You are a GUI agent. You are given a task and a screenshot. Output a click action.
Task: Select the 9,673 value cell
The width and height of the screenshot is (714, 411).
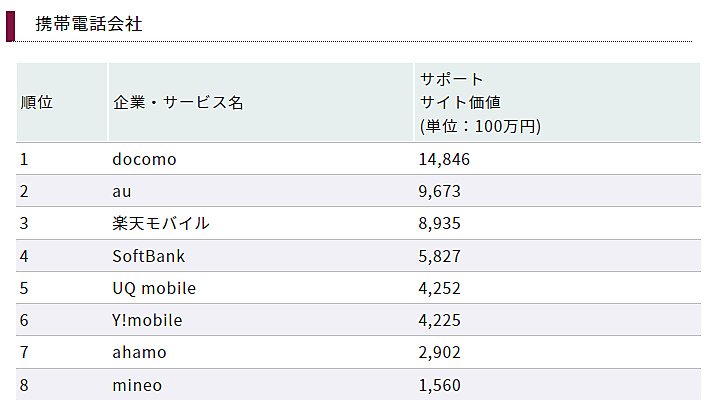(440, 191)
